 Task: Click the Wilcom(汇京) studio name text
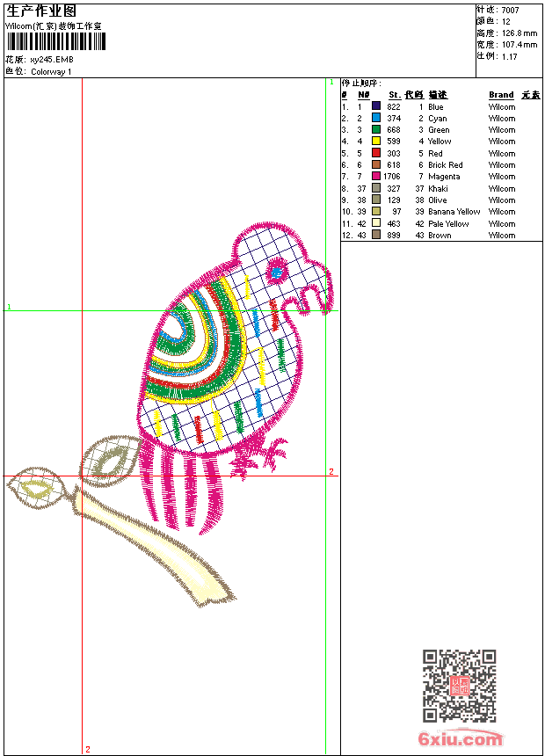[54, 26]
